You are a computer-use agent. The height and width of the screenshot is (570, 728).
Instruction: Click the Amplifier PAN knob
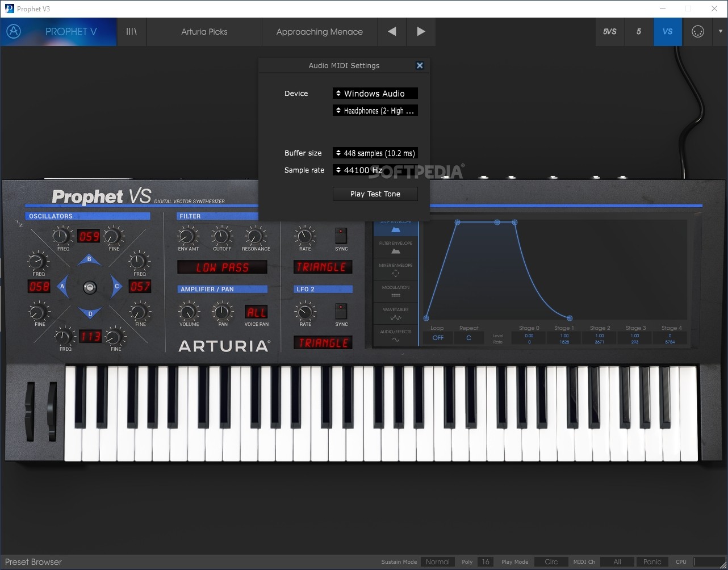click(x=223, y=311)
